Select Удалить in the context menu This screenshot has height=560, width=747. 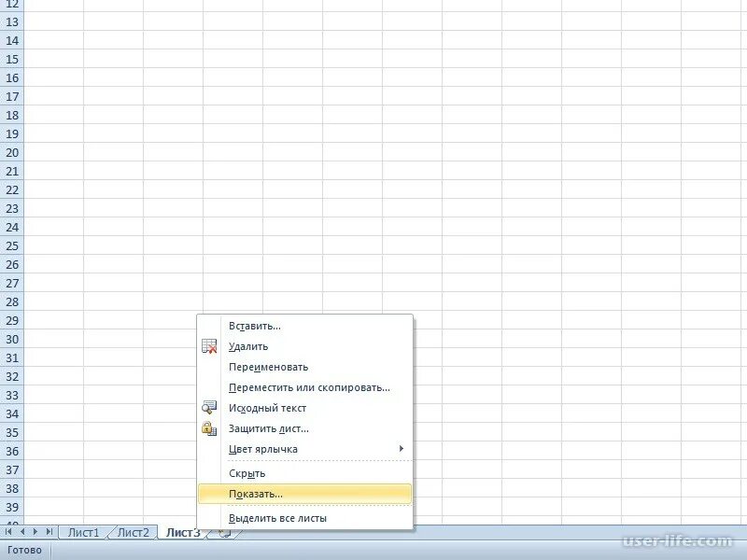[x=305, y=346]
